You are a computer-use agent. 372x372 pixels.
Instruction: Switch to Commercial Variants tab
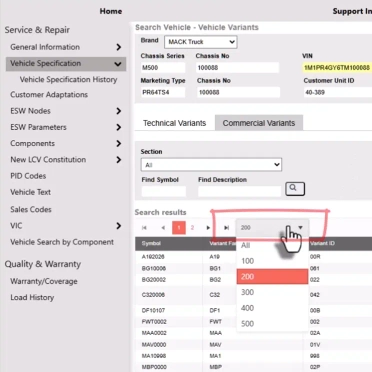pos(259,123)
